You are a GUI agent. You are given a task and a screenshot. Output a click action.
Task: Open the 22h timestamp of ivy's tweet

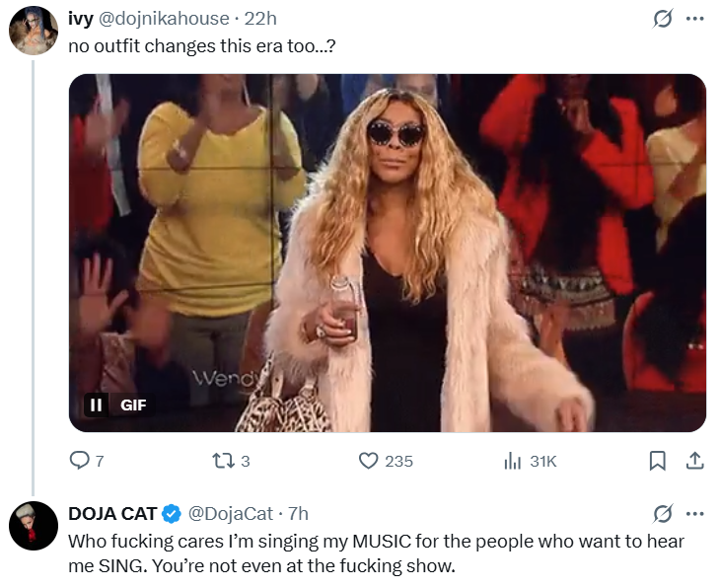[x=260, y=19]
